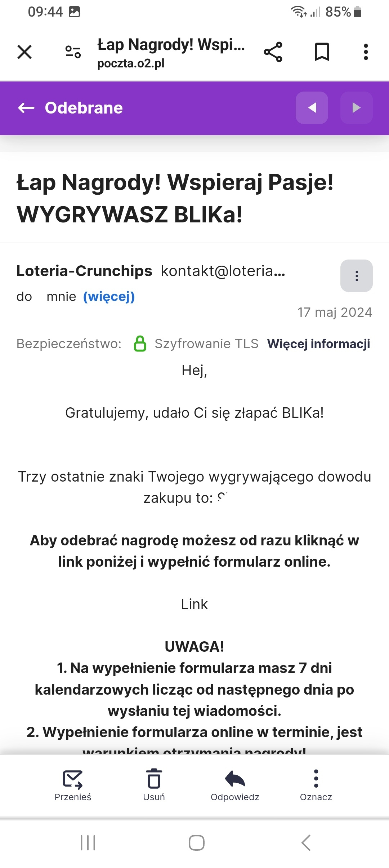The height and width of the screenshot is (868, 389).
Task: Select sender name Loteria-Crunchips
Action: tap(84, 271)
